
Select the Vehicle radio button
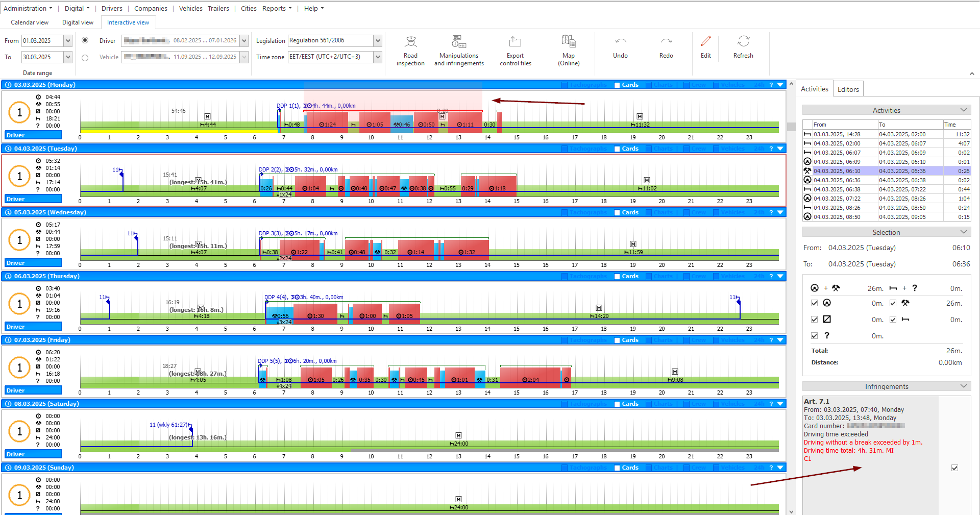click(85, 58)
